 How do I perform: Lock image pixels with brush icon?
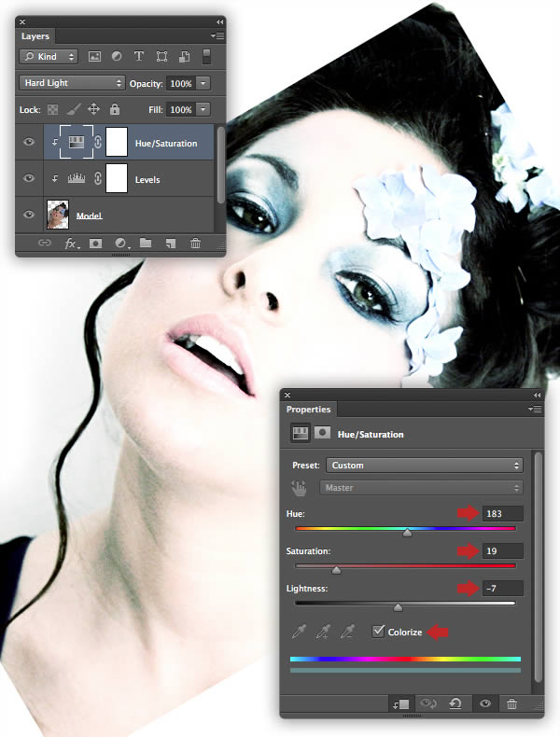pos(74,109)
